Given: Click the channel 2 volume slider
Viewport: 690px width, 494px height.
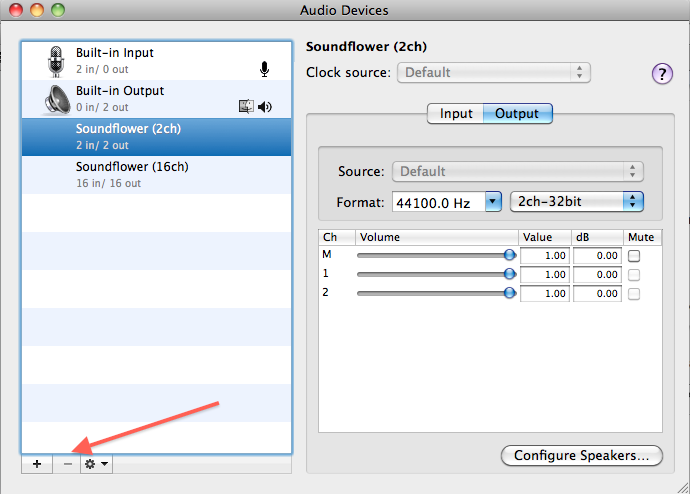Looking at the screenshot, I should pyautogui.click(x=436, y=293).
